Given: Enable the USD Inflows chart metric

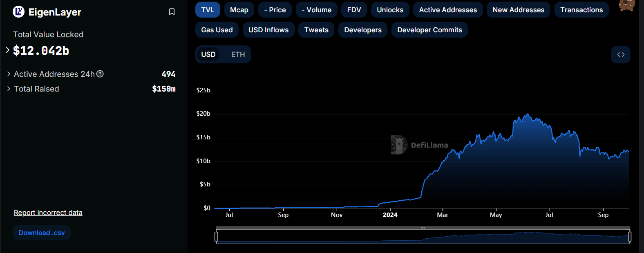Looking at the screenshot, I should click(x=268, y=30).
